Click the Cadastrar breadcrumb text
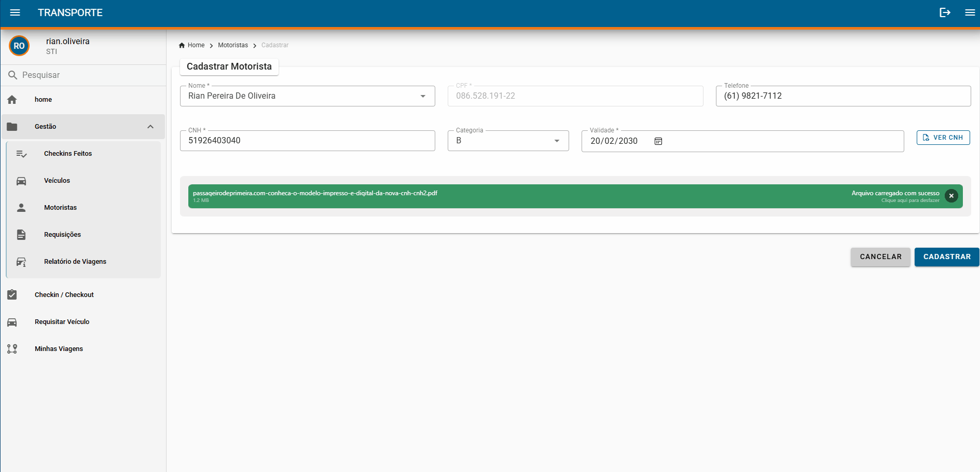 [275, 45]
